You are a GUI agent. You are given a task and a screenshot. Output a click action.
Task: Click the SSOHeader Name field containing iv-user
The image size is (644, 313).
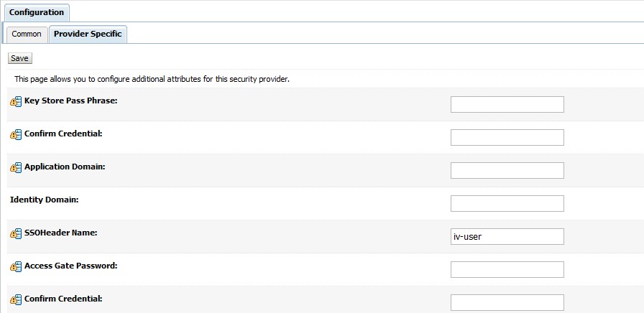pyautogui.click(x=507, y=237)
